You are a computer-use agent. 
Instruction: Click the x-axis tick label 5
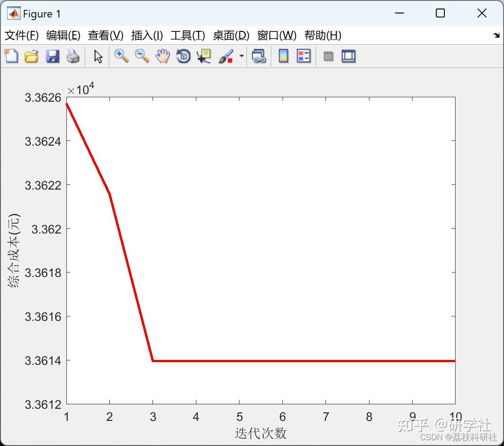(239, 417)
